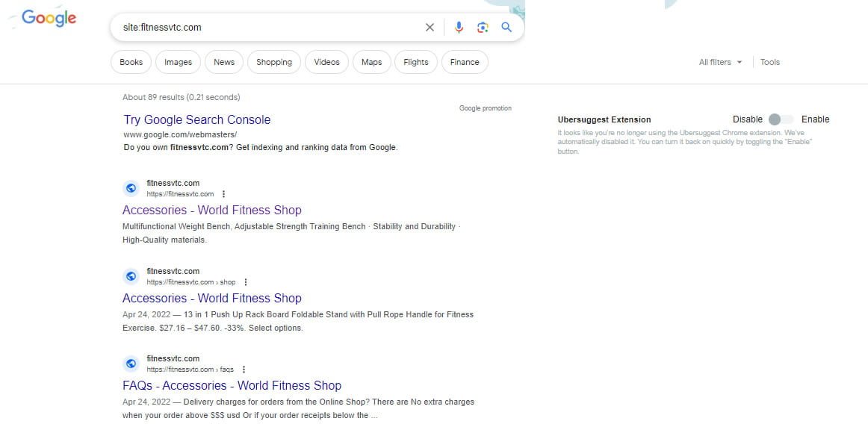The image size is (868, 433).
Task: Clear the search box with X icon
Action: pyautogui.click(x=430, y=27)
